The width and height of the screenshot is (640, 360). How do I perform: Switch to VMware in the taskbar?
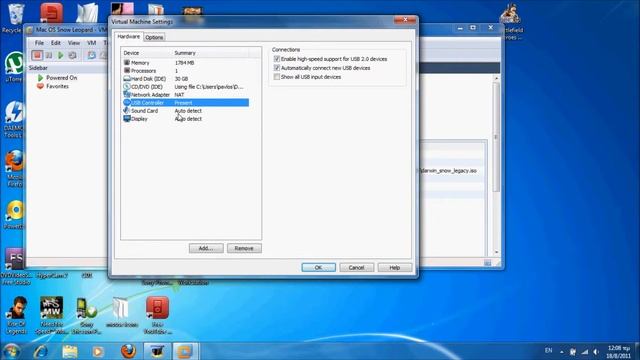[x=185, y=351]
